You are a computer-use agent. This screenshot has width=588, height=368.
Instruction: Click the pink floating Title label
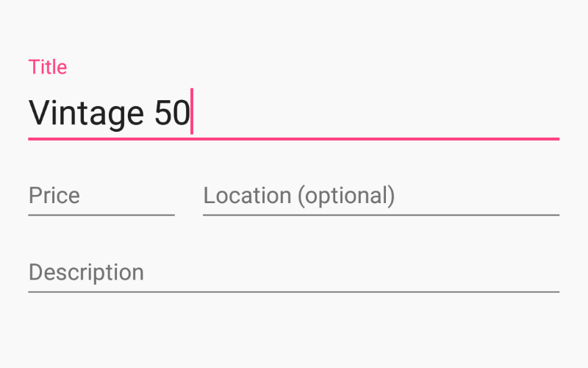48,67
